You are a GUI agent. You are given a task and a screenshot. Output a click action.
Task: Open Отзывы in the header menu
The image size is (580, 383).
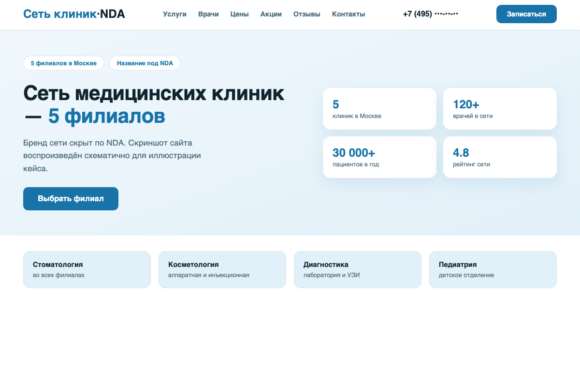click(307, 14)
